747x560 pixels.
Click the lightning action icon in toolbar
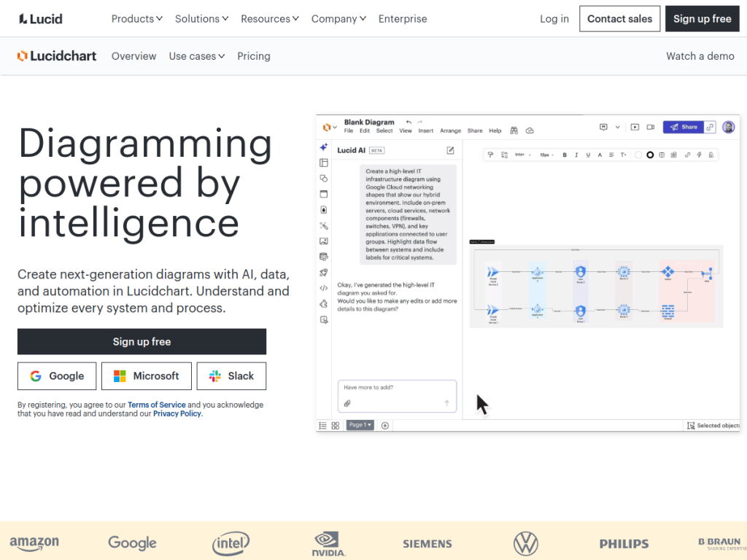coord(699,155)
